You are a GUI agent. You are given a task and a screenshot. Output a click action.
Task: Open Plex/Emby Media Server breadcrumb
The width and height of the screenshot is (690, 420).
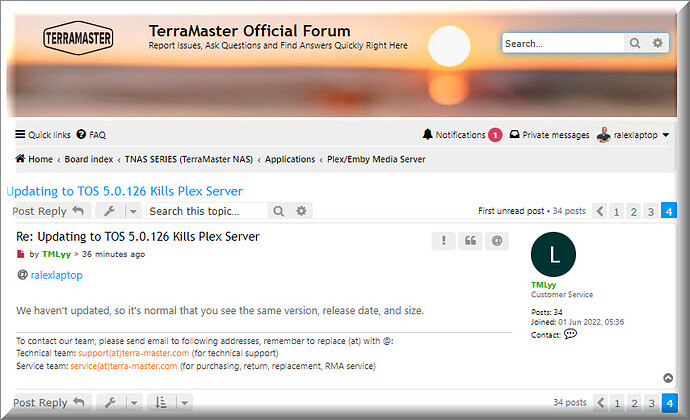[376, 159]
